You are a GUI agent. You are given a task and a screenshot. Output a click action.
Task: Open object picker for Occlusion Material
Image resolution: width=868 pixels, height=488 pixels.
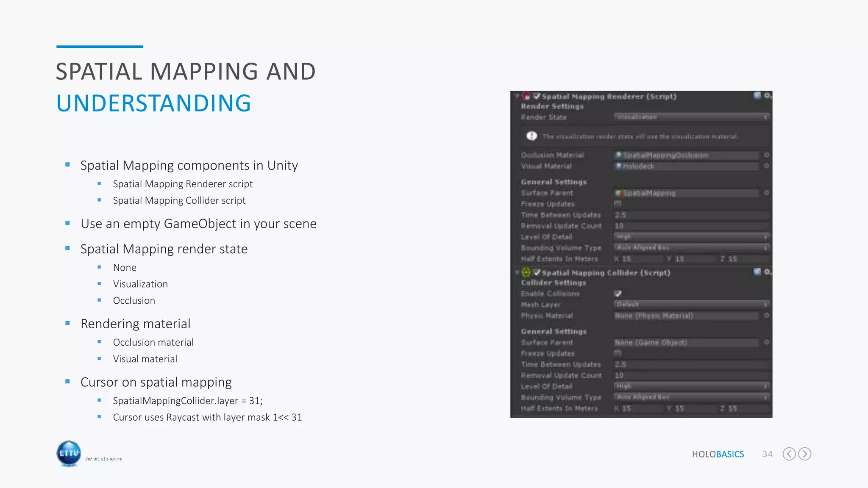pyautogui.click(x=766, y=155)
